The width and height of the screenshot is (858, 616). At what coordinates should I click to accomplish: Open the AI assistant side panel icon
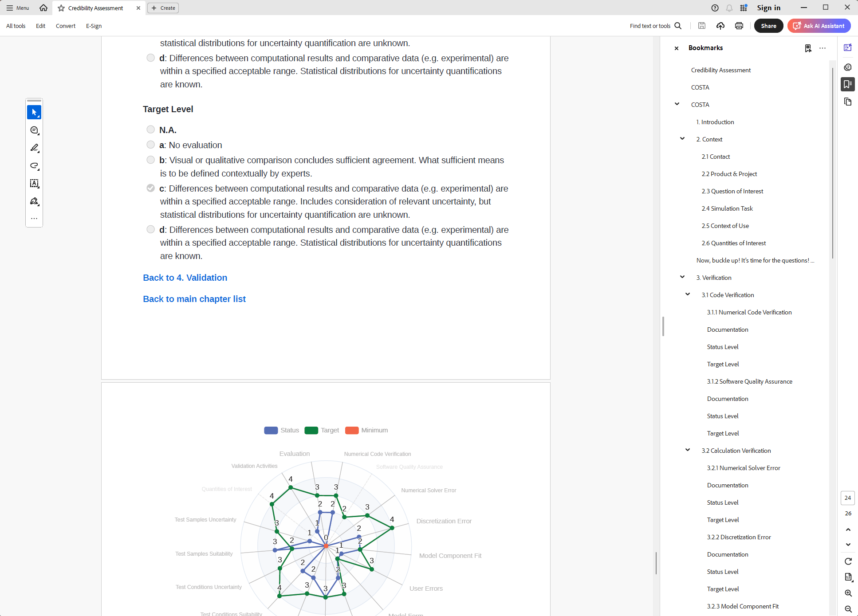(848, 47)
